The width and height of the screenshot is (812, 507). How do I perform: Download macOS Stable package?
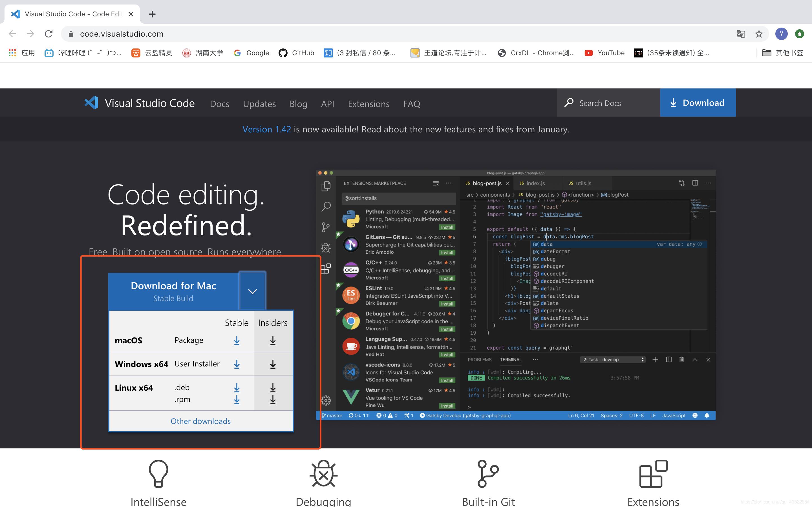(237, 340)
